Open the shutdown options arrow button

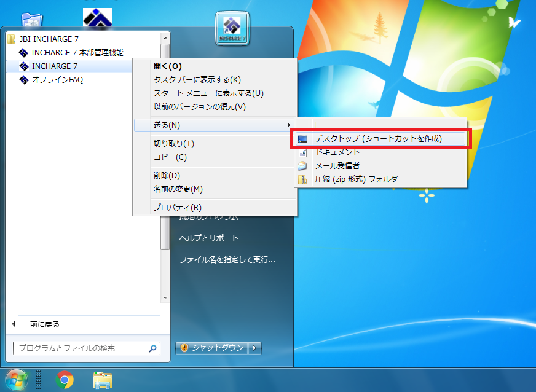pyautogui.click(x=254, y=348)
